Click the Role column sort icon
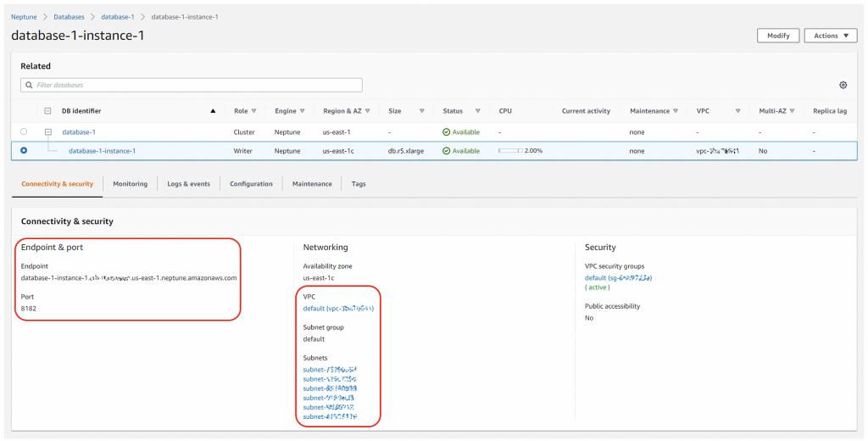Viewport: 868px width, 441px height. (253, 111)
